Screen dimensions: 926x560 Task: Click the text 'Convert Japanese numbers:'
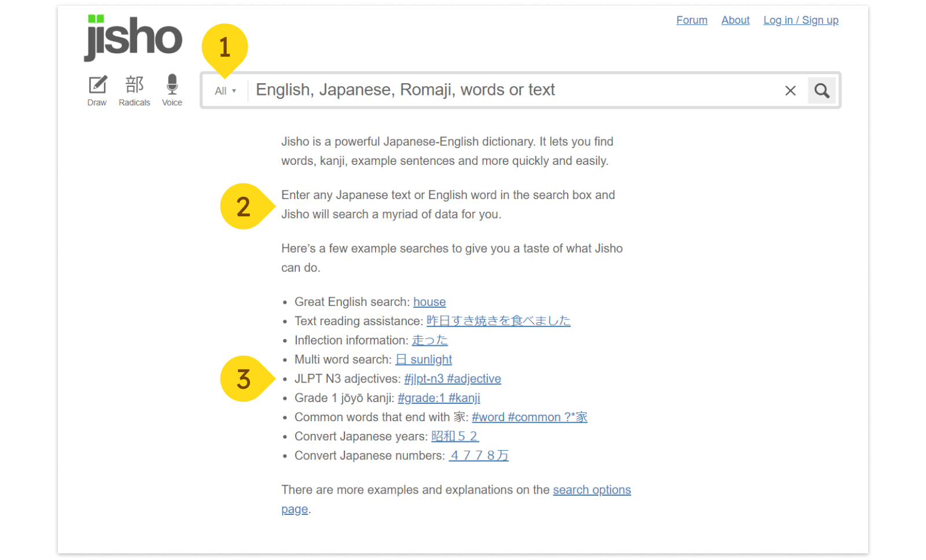point(370,455)
